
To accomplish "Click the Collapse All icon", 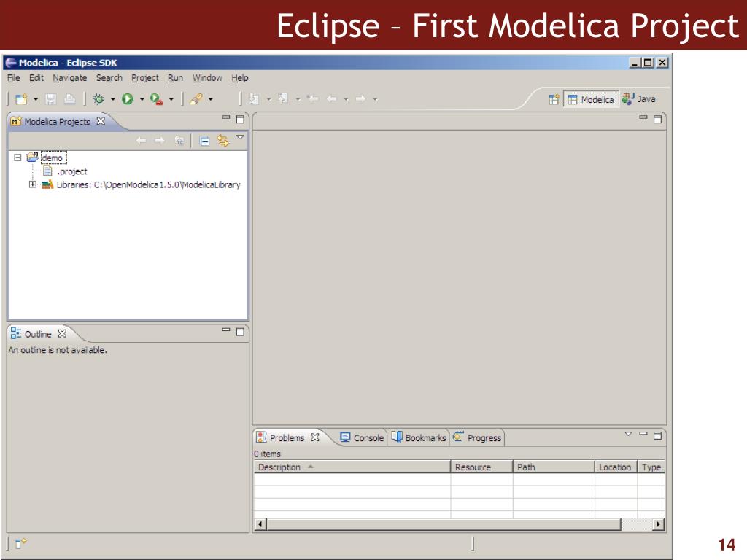I will pyautogui.click(x=204, y=141).
